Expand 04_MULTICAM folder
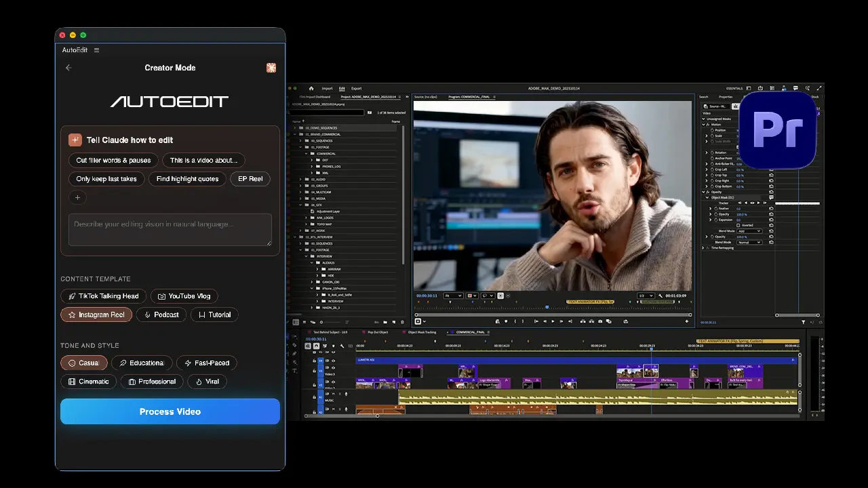 tap(300, 192)
